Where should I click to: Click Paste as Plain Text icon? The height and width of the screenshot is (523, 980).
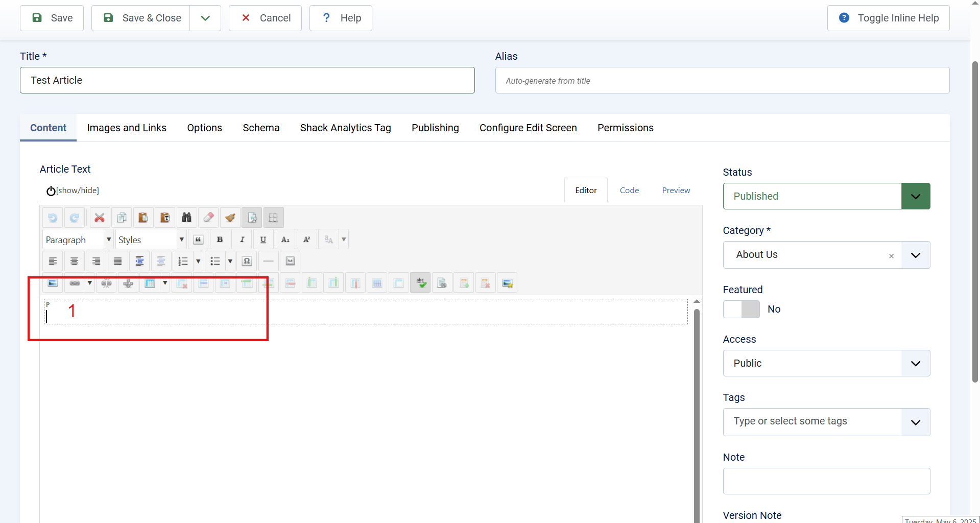(165, 218)
